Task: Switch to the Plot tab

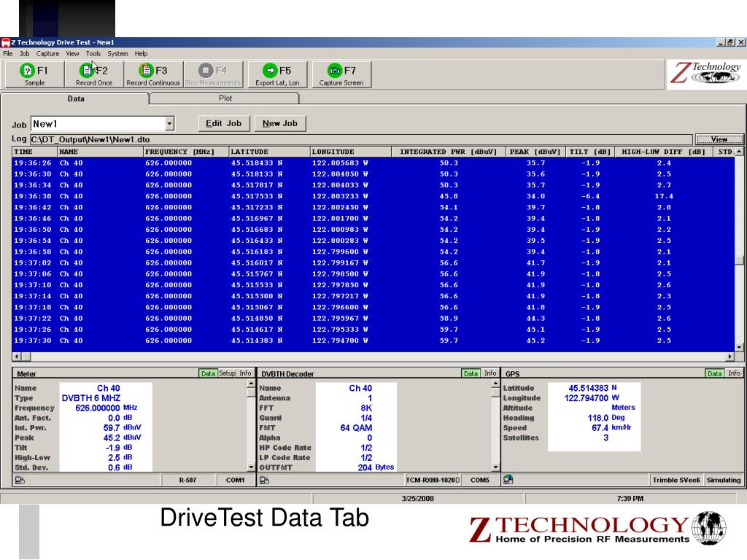Action: 225,98
